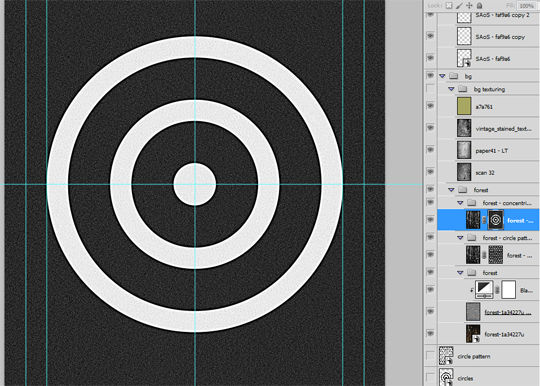540x386 pixels.
Task: Hide the forest - circle patt... group
Action: (x=430, y=237)
